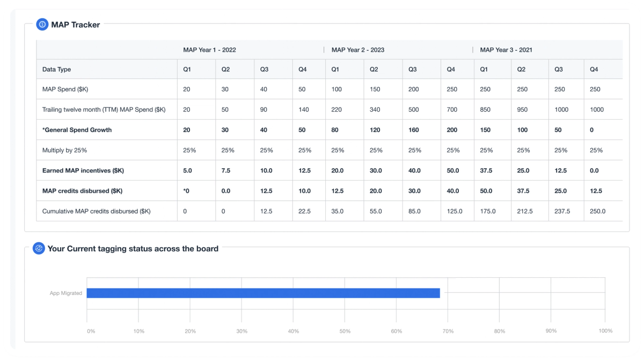Click the Data Type column header

56,69
